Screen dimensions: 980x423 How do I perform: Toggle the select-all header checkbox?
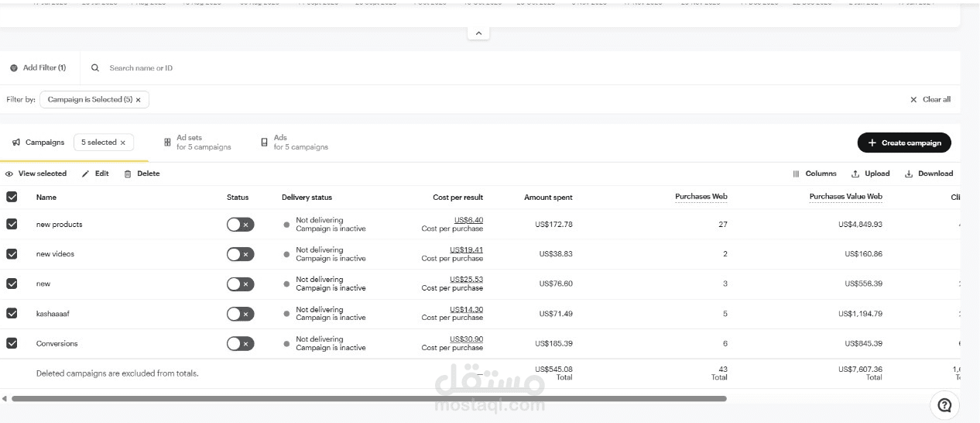12,197
